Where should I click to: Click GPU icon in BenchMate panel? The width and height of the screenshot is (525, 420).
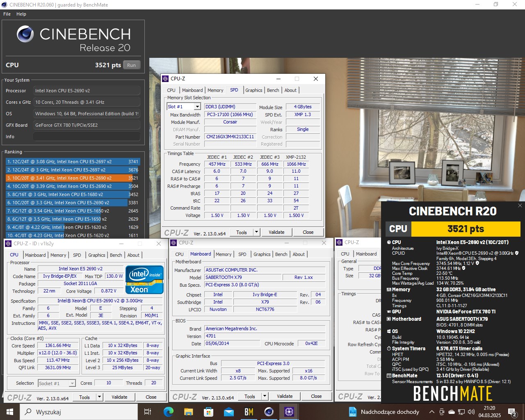(389, 312)
